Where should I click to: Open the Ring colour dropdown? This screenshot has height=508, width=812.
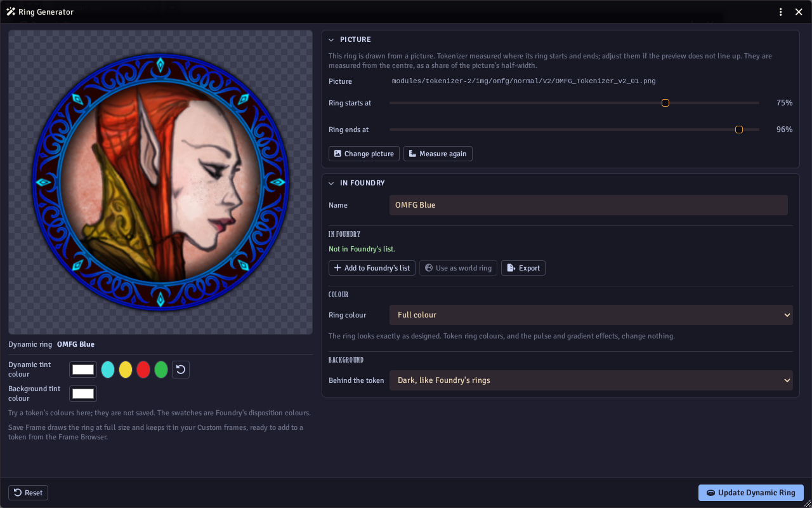coord(591,315)
